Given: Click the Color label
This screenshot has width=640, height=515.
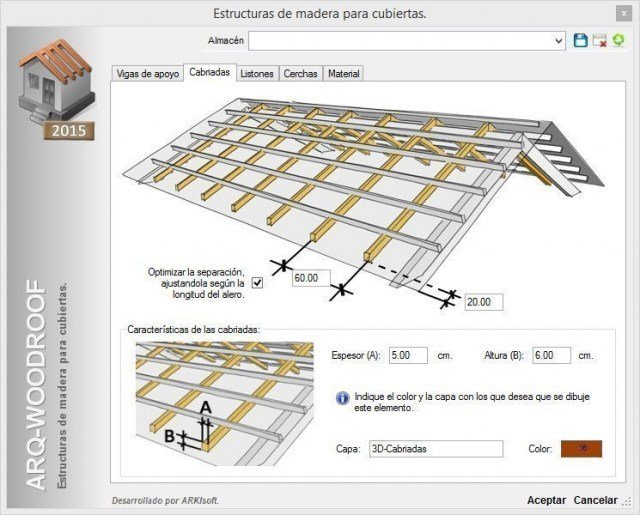Looking at the screenshot, I should click(x=540, y=449).
